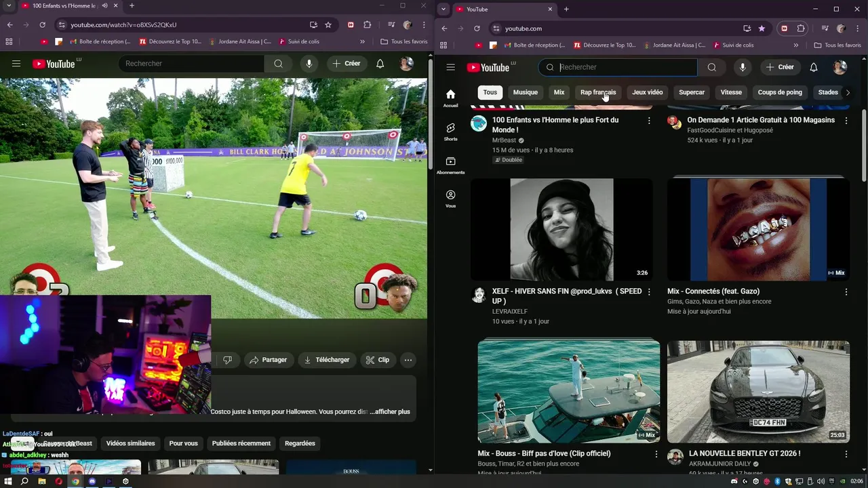The image size is (868, 488).
Task: Open more actions next to Clip button
Action: point(408,360)
